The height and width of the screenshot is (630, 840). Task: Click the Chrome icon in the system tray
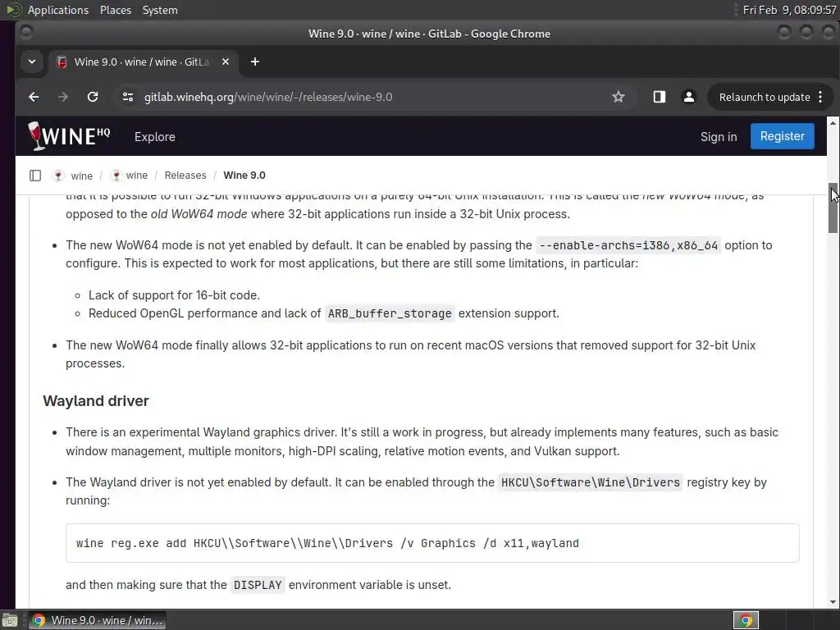(746, 620)
